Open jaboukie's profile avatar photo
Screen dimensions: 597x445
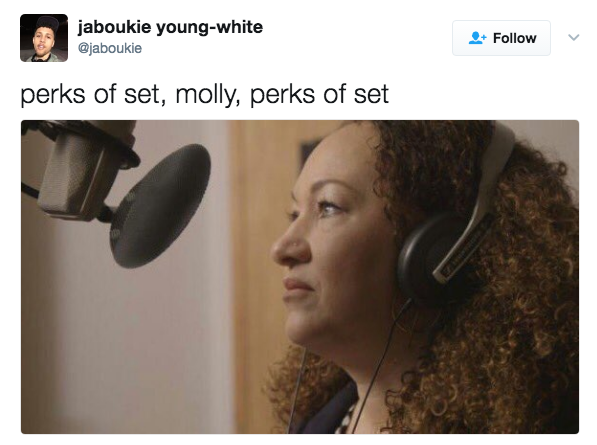pyautogui.click(x=44, y=38)
